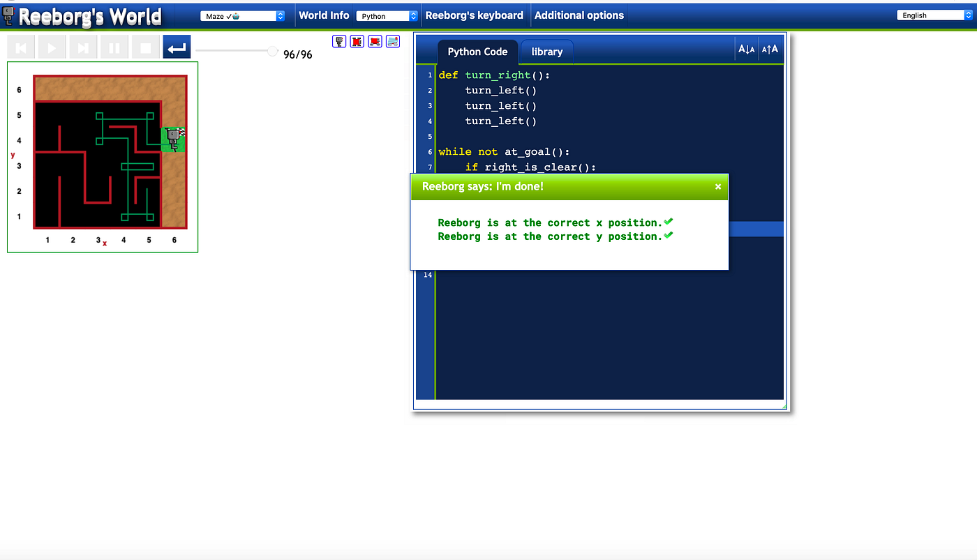Click the increase font size icon
Image resolution: width=977 pixels, height=560 pixels.
click(770, 49)
